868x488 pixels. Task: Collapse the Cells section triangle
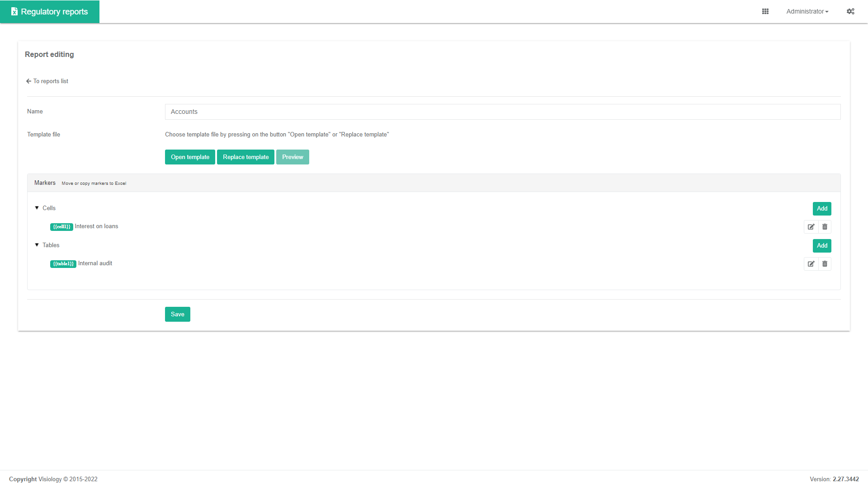(x=37, y=208)
